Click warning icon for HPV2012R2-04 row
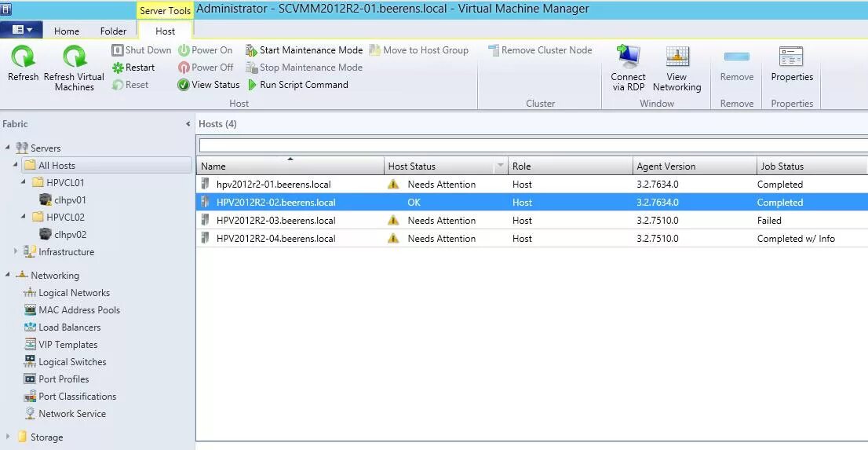 pos(393,238)
